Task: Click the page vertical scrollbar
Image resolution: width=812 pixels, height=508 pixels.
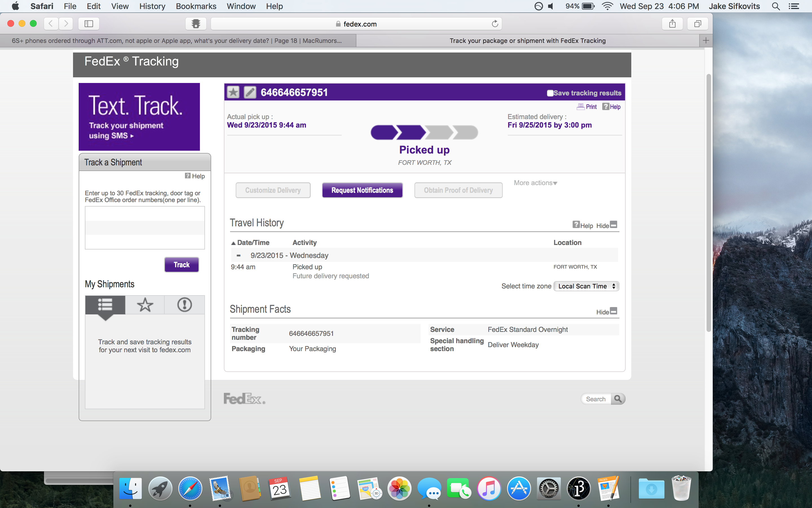Action: coord(709,203)
